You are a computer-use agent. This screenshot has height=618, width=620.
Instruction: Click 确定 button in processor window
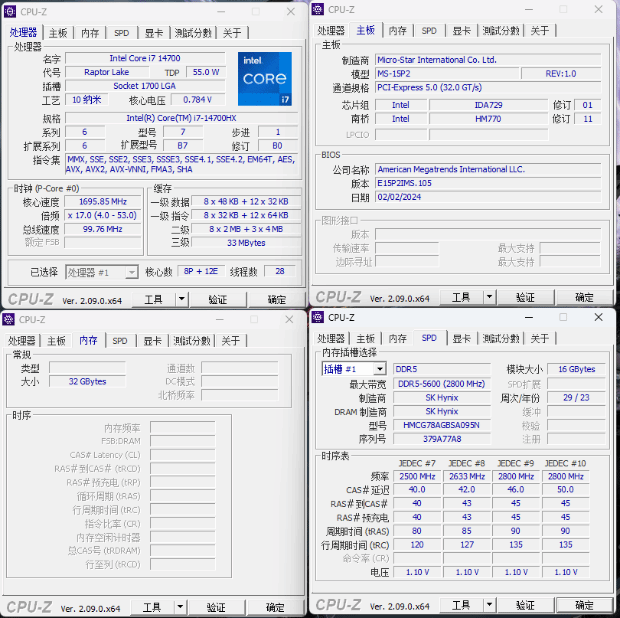tap(276, 299)
